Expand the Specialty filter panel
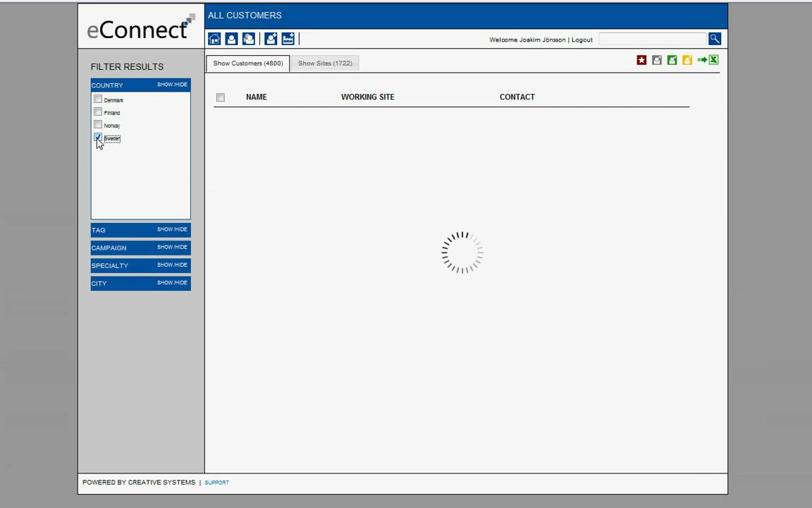This screenshot has width=812, height=508. (172, 265)
